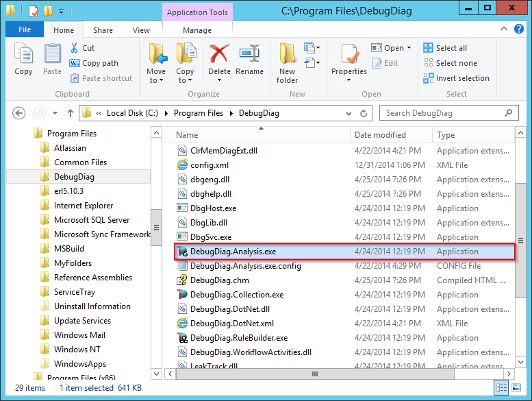The image size is (532, 401).
Task: Click Quick Access properties icon in title bar
Action: 34,11
